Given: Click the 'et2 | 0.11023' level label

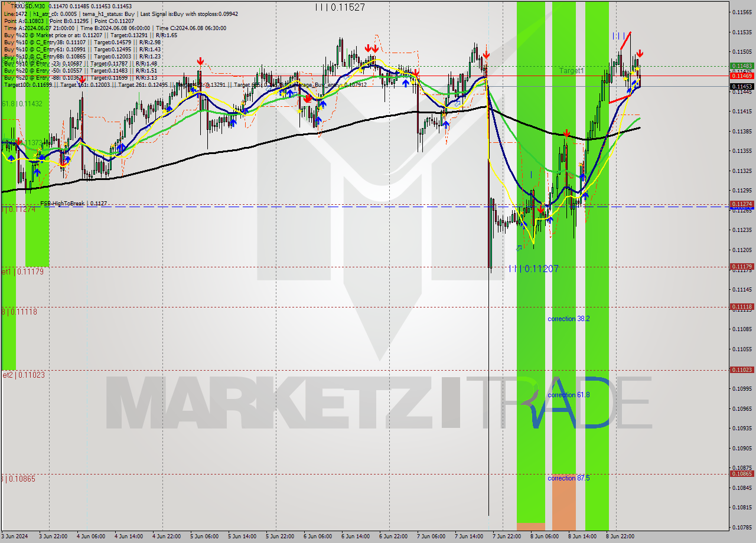Looking at the screenshot, I should click(22, 375).
